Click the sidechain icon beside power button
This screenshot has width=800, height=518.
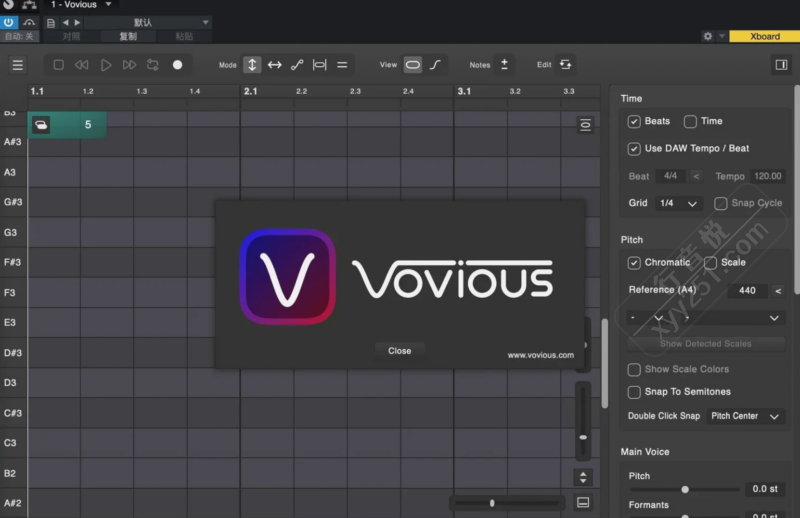coord(29,22)
